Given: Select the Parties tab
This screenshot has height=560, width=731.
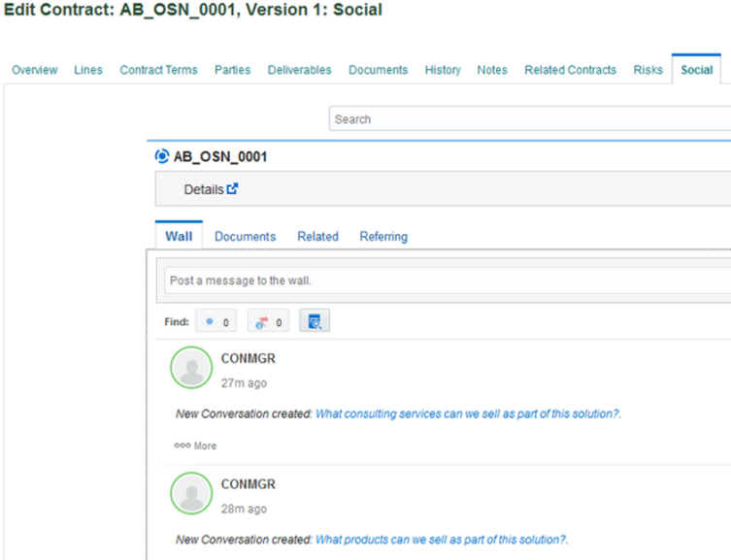Looking at the screenshot, I should pos(233,70).
